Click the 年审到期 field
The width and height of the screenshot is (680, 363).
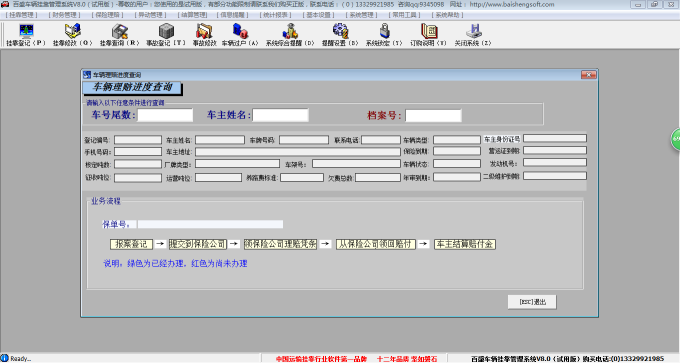coord(457,177)
